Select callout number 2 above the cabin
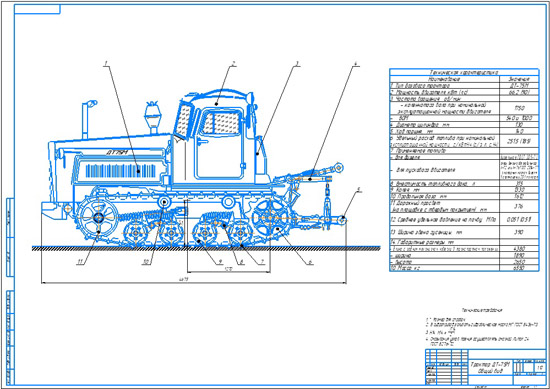Screen dimensions: 550x389 pos(234,63)
